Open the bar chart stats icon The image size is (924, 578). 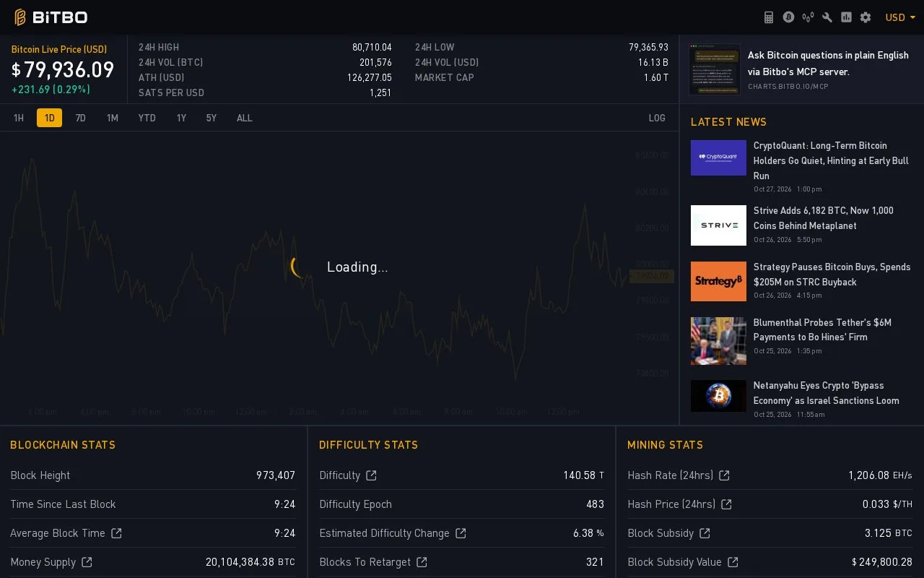846,17
